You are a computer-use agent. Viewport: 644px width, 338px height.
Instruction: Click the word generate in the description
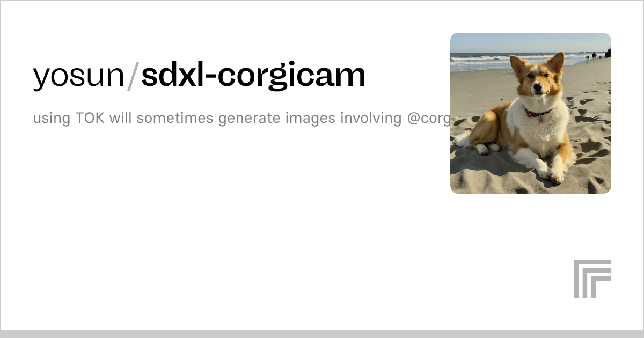point(249,119)
